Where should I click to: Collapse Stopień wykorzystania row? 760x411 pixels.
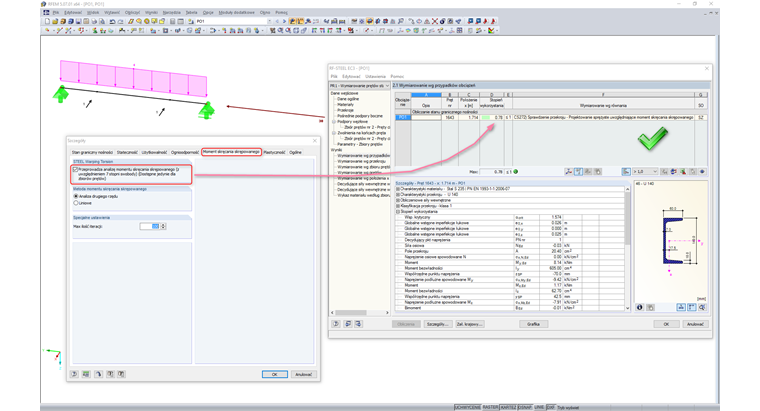tap(398, 212)
